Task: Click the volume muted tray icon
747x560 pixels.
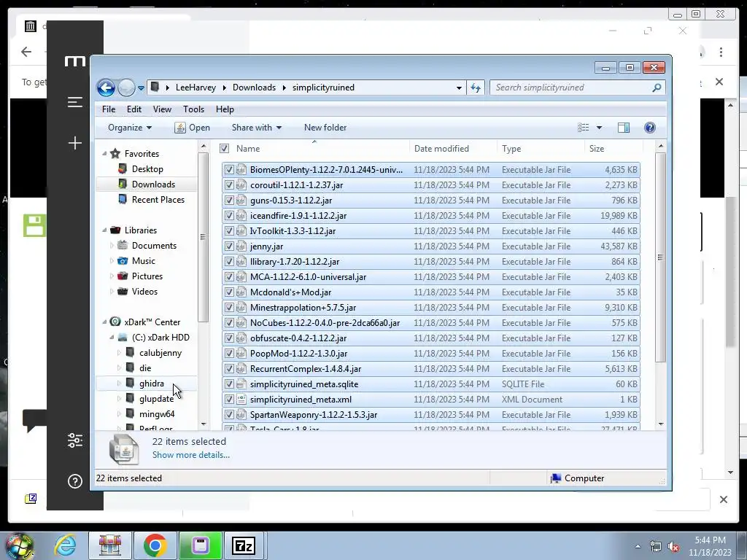Action: [674, 547]
